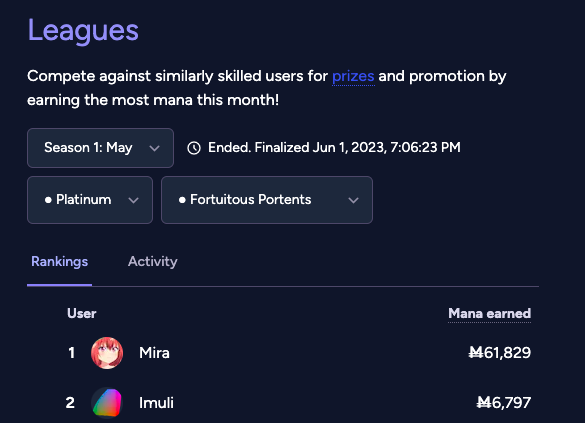Click the chevron in Fortuitous Portents selector
Viewport: 585px width, 423px height.
pyautogui.click(x=353, y=200)
